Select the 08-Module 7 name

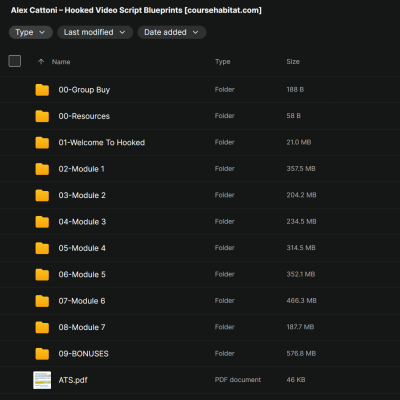click(x=82, y=327)
